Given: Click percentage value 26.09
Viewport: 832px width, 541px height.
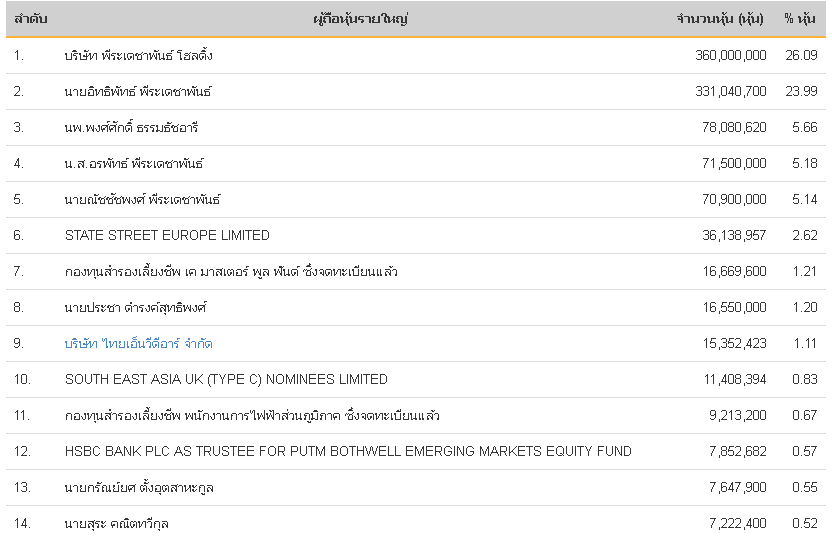Looking at the screenshot, I should [801, 55].
